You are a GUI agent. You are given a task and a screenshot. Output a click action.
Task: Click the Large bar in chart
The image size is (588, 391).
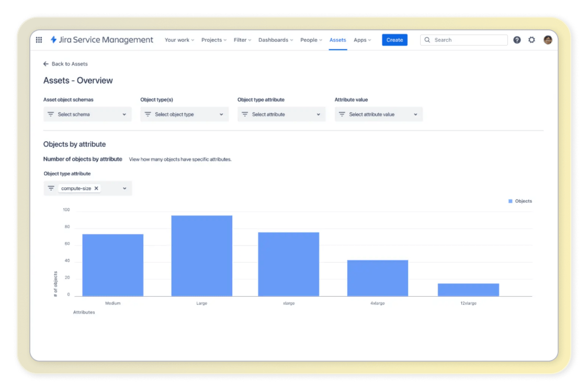[202, 255]
